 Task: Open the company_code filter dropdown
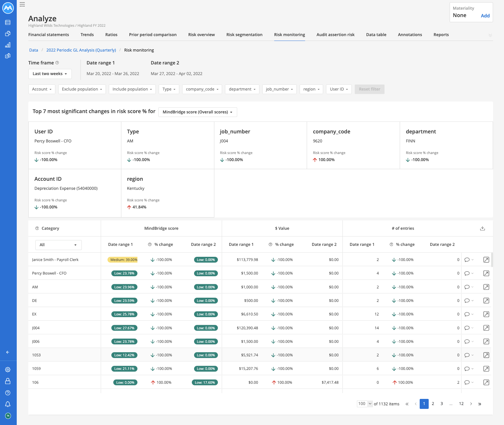[x=202, y=89]
